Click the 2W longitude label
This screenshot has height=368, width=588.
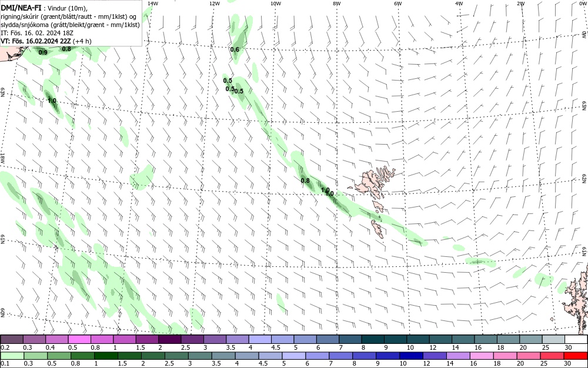click(x=521, y=4)
